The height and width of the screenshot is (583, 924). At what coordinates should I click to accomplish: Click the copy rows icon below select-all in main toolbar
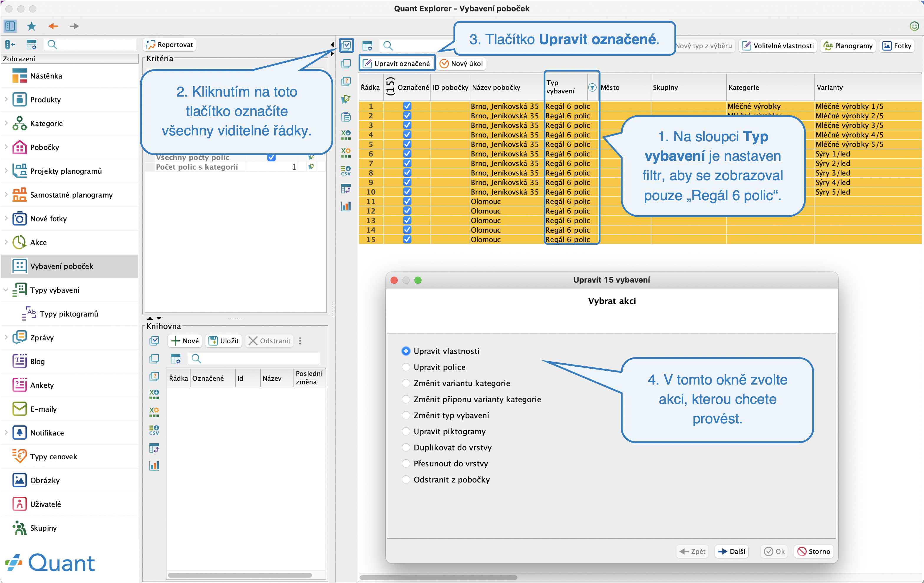[x=346, y=64]
